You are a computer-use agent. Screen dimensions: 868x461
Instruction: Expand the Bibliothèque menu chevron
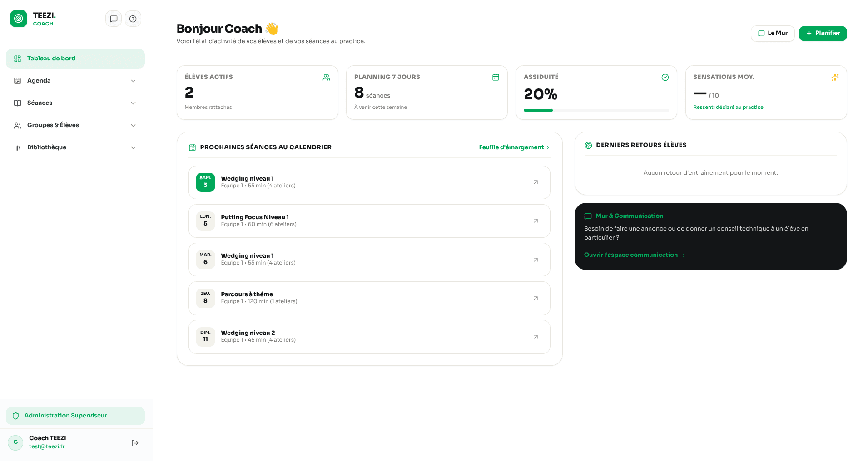click(x=134, y=147)
